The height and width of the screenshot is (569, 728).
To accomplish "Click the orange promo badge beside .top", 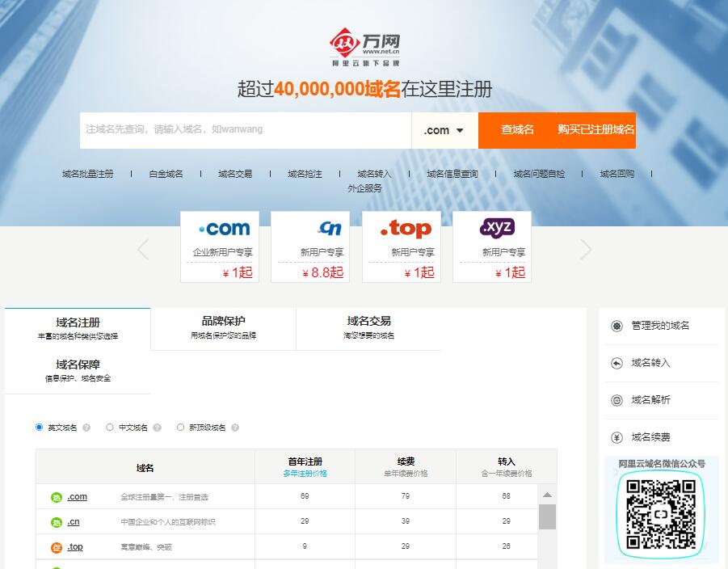I will 57,548.
